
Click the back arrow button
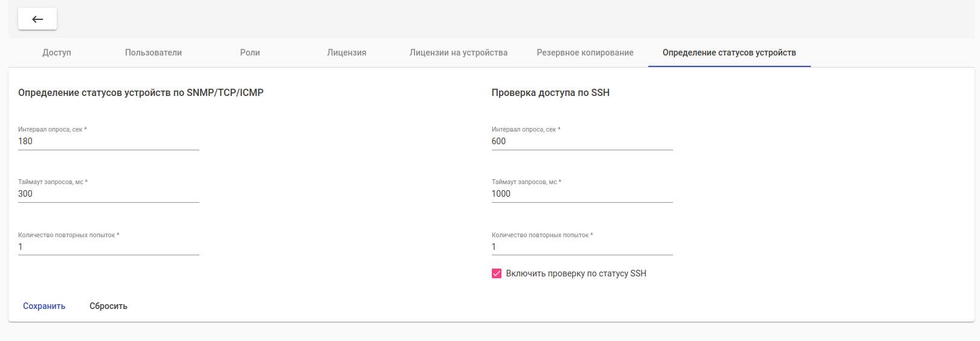(37, 19)
